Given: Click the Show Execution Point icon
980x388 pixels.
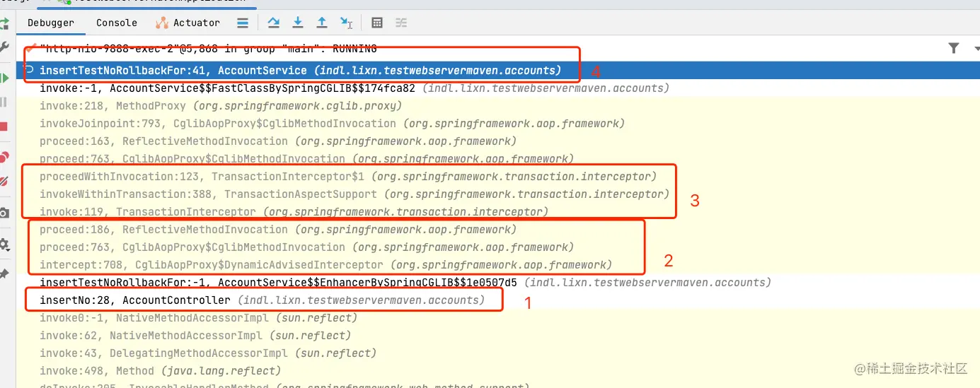Looking at the screenshot, I should 243,23.
